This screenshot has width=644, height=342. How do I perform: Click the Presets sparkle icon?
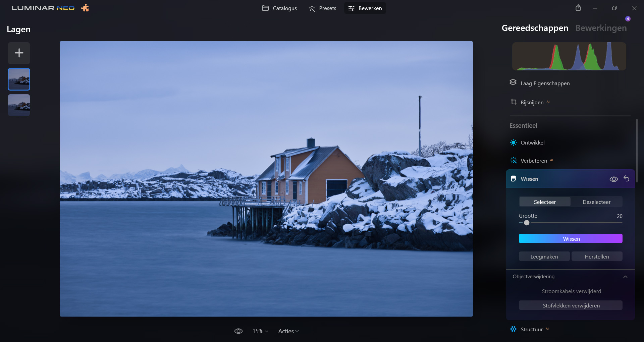coord(312,8)
